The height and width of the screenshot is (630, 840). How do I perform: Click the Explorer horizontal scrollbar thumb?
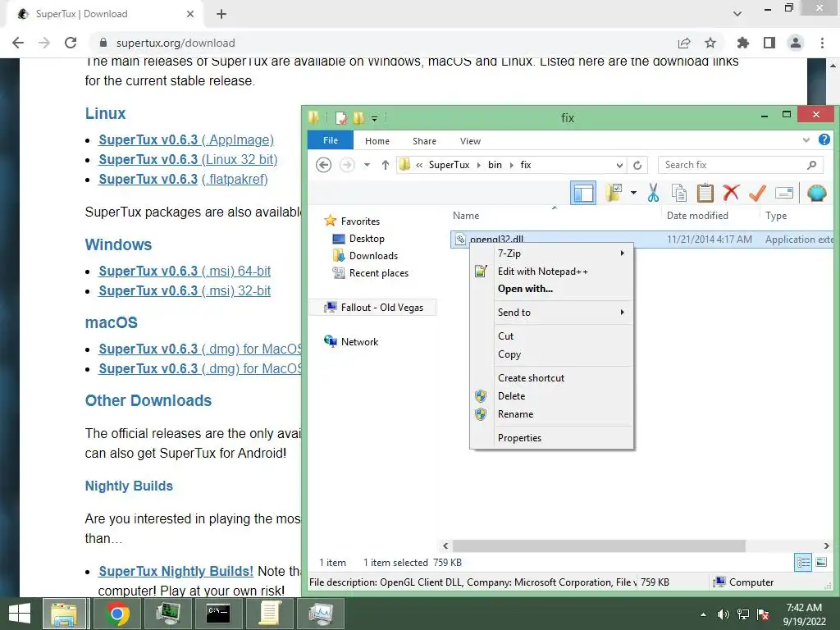coord(599,546)
